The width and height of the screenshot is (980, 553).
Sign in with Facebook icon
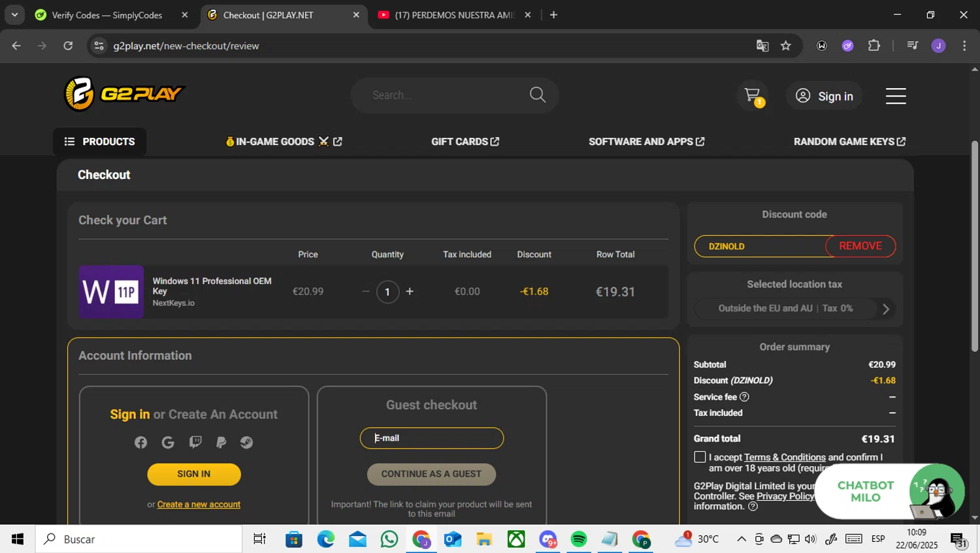(140, 443)
